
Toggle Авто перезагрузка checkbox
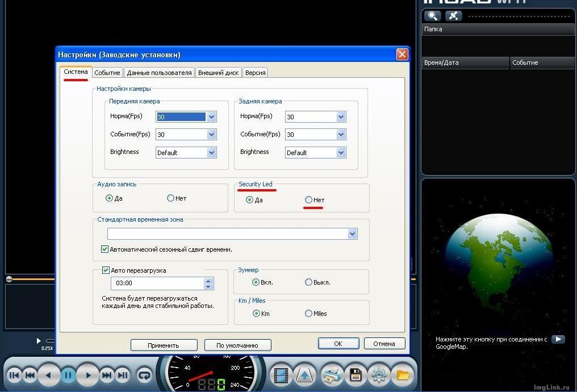coord(106,270)
